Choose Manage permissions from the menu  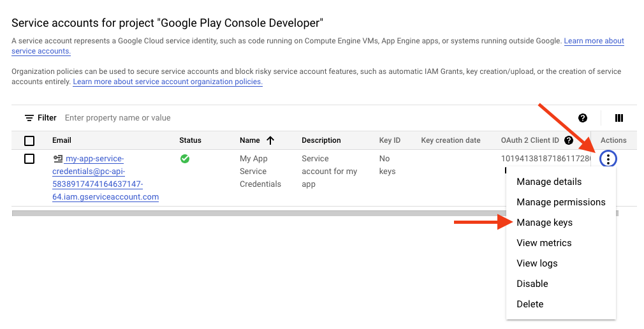(560, 202)
